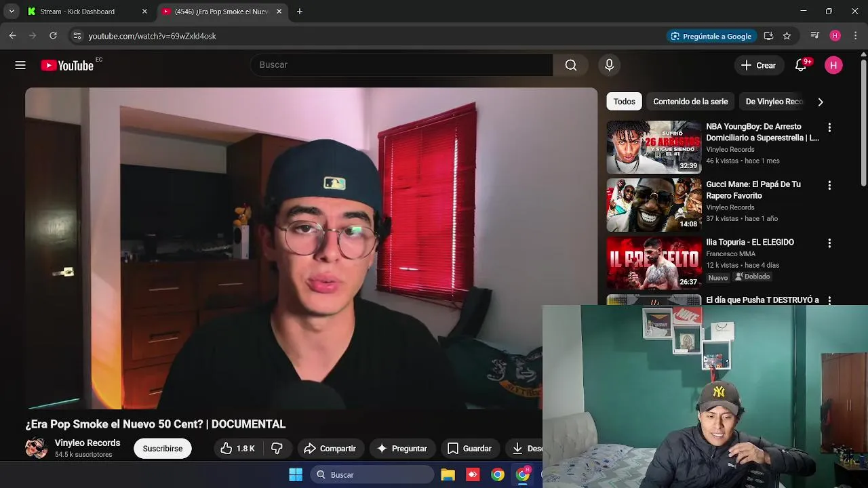Show next filter chips with the arrow
Image resolution: width=868 pixels, height=488 pixels.
tap(820, 102)
